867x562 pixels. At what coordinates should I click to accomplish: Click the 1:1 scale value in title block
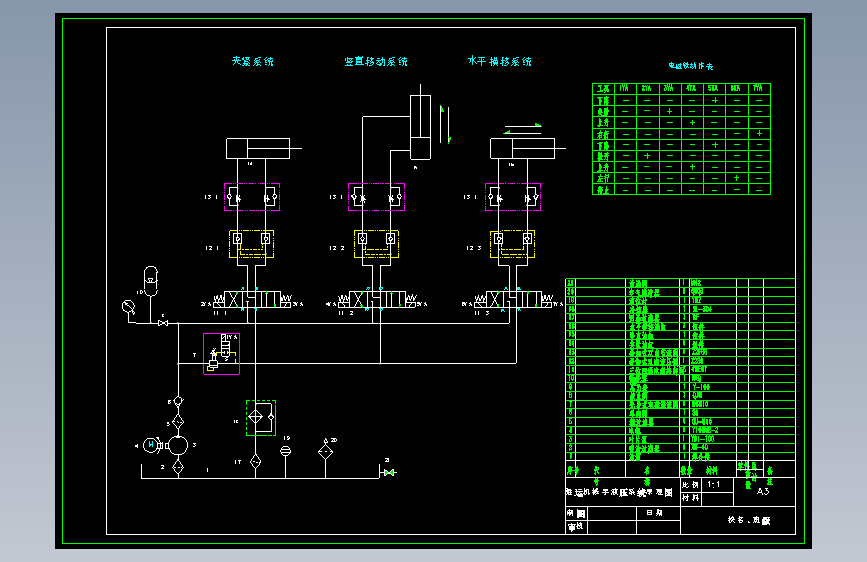click(714, 485)
